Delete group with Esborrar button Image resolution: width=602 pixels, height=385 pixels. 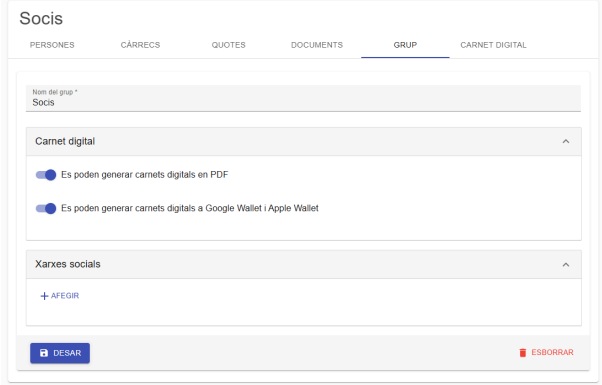click(x=546, y=352)
